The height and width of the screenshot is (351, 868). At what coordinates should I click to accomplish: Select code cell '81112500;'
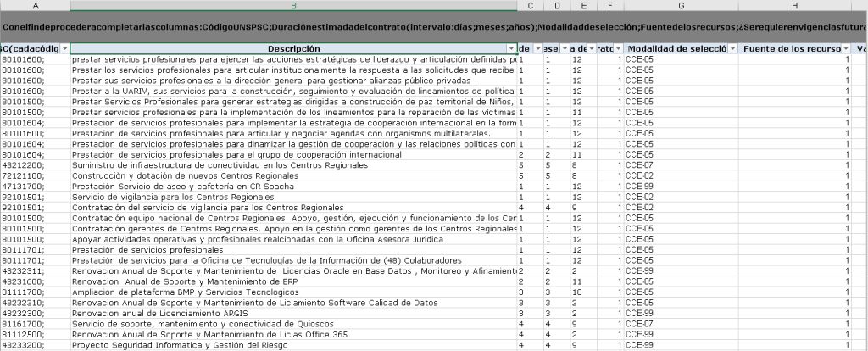(36, 334)
